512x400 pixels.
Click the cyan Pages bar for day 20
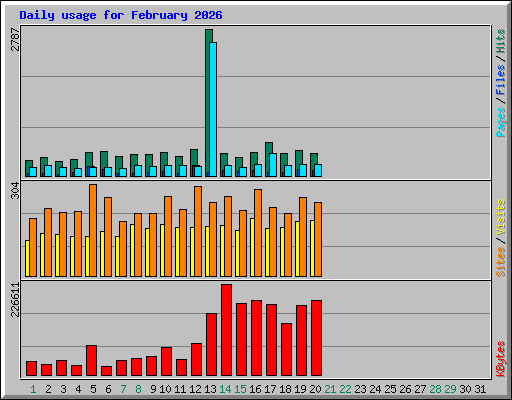pyautogui.click(x=318, y=170)
